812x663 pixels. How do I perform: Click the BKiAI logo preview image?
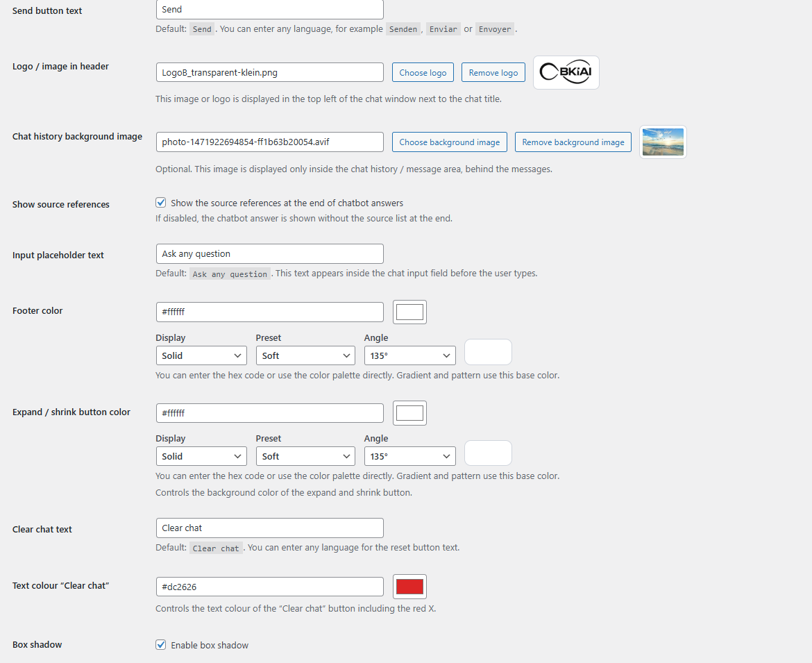pos(566,72)
